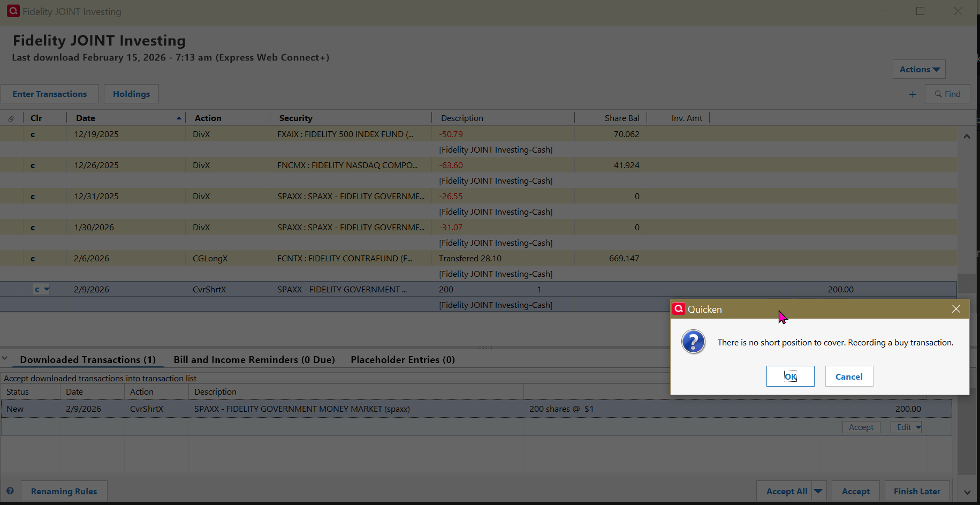Open the Edit dropdown for downloaded transaction

[x=907, y=427]
